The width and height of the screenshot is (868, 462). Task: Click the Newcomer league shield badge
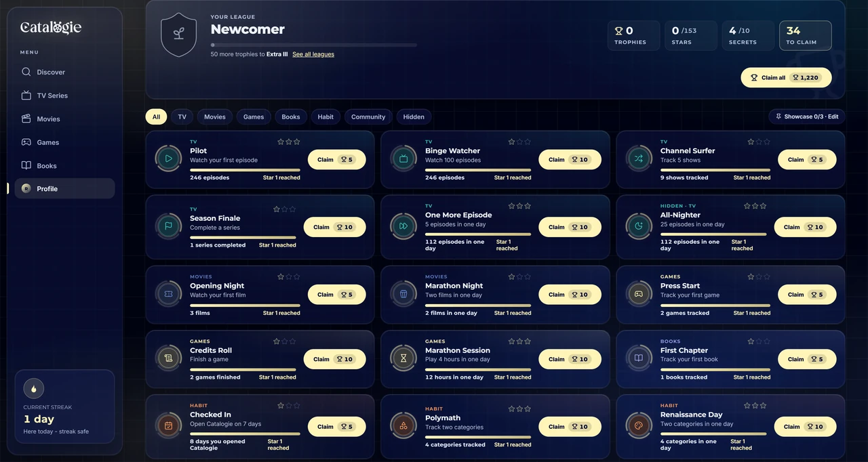[179, 34]
